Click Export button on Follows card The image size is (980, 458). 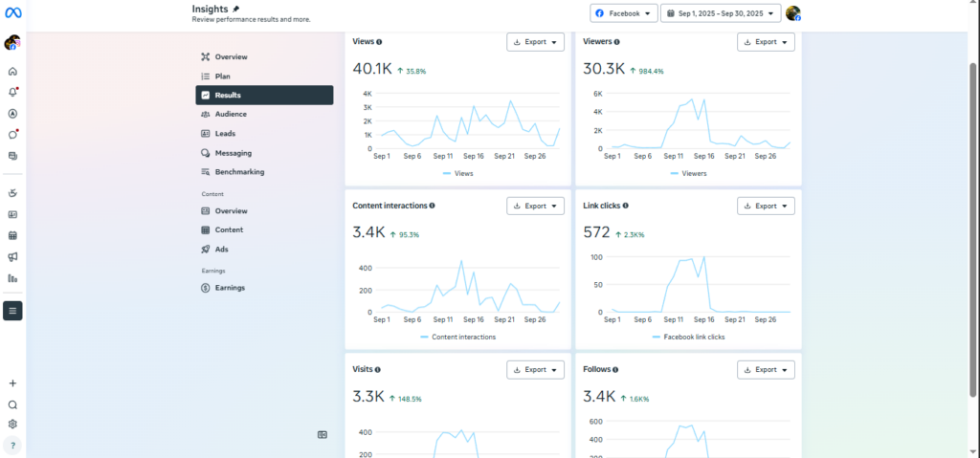click(x=767, y=370)
